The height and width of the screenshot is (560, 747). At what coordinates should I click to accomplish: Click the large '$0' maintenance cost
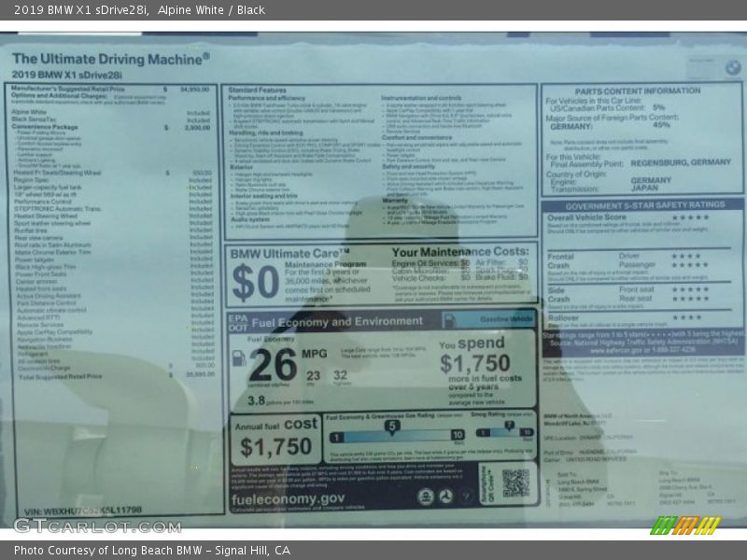pyautogui.click(x=255, y=283)
